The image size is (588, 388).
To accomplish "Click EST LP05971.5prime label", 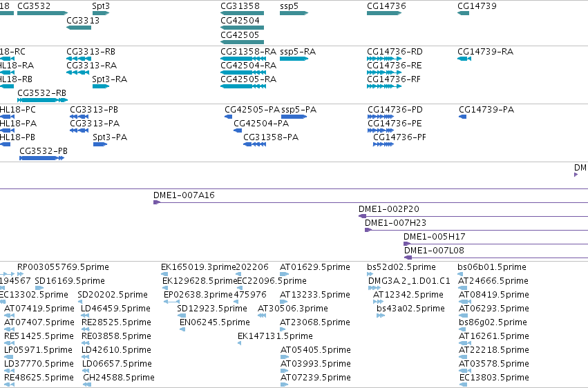I will coord(38,350).
